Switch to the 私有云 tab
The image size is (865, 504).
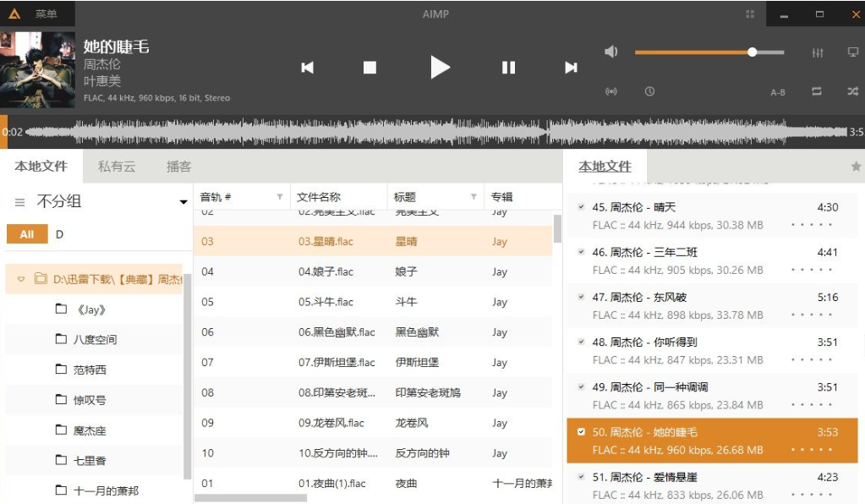coord(117,167)
